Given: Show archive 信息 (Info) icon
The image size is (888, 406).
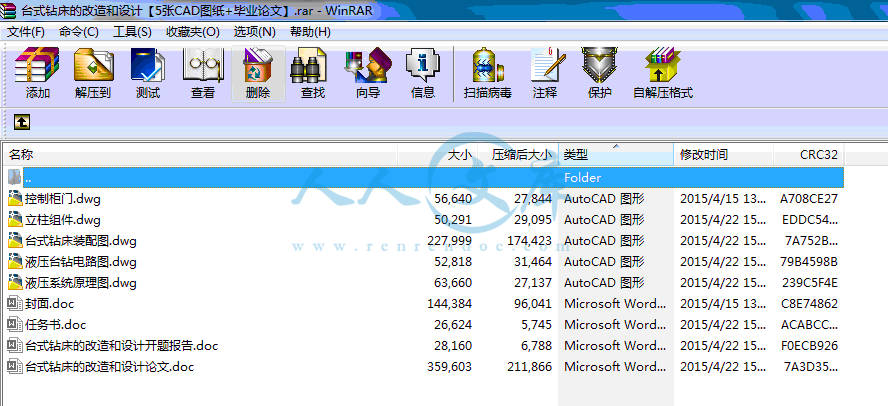Looking at the screenshot, I should (x=422, y=65).
